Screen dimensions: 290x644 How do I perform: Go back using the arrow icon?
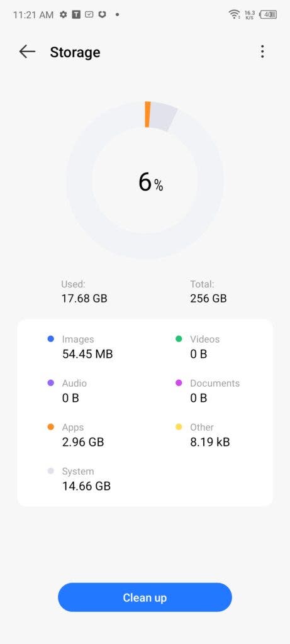click(x=27, y=52)
